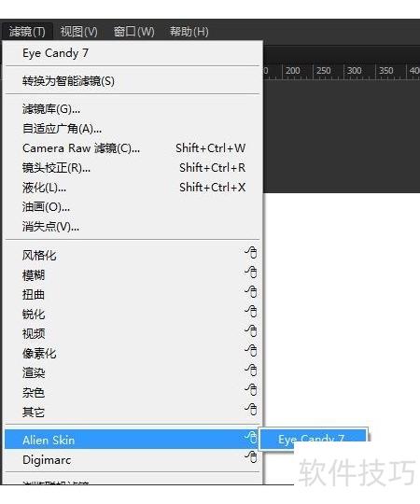
Task: Open the 帮助(H) menu
Action: pos(189,32)
